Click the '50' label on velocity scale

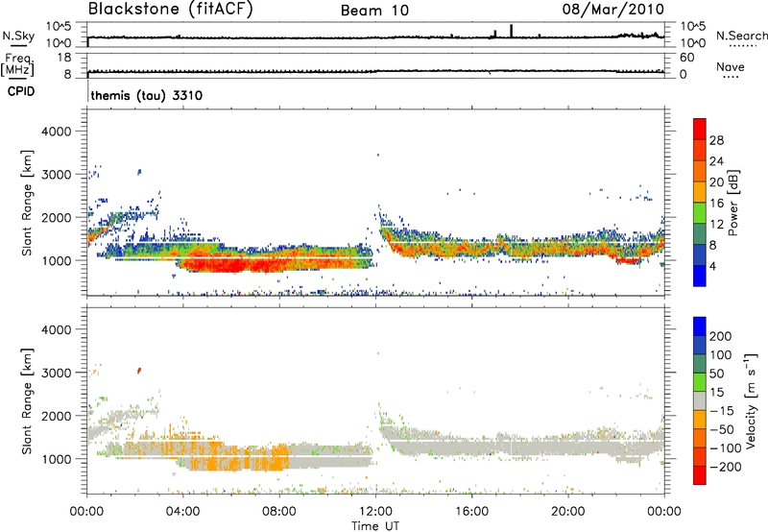(716, 374)
